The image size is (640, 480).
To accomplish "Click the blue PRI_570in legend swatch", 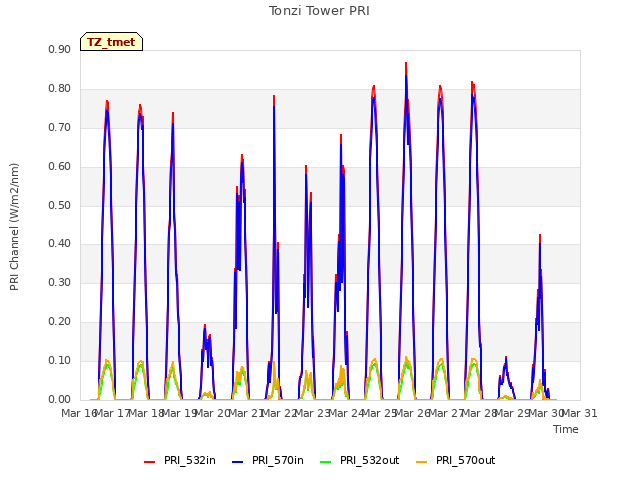I will pyautogui.click(x=238, y=461).
